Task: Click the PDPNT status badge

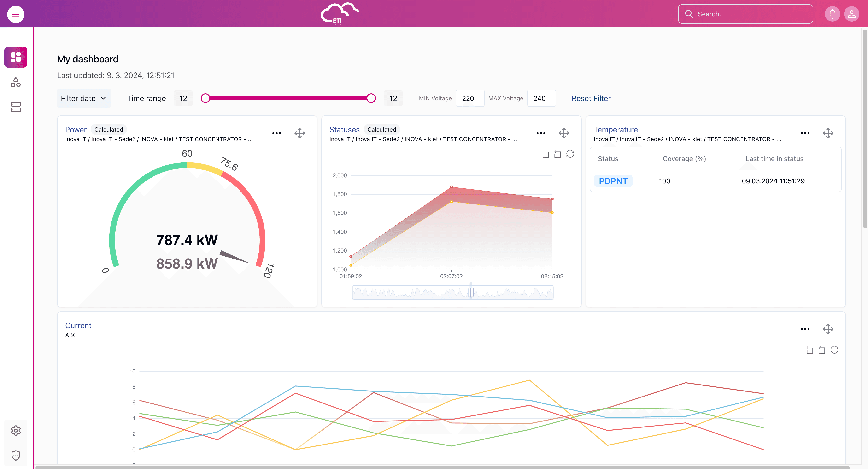Action: [x=613, y=181]
